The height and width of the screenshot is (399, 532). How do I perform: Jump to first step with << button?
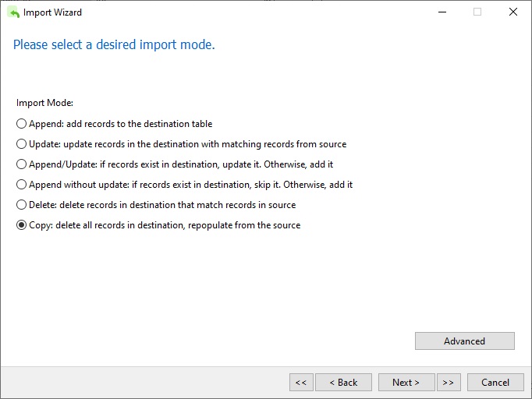coord(301,383)
